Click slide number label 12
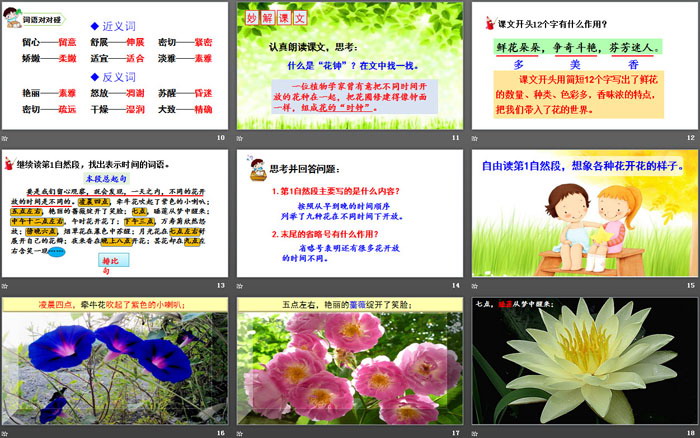 coord(691,138)
